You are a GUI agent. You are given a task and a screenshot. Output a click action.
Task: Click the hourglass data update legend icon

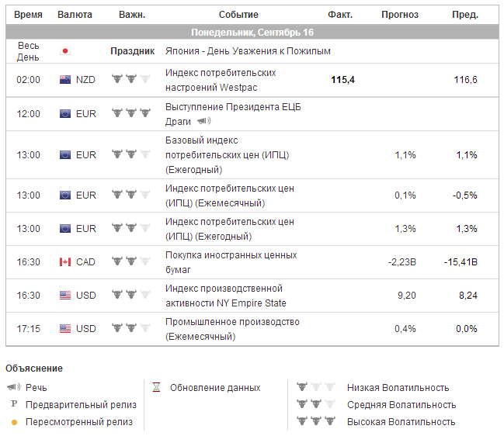tap(156, 388)
